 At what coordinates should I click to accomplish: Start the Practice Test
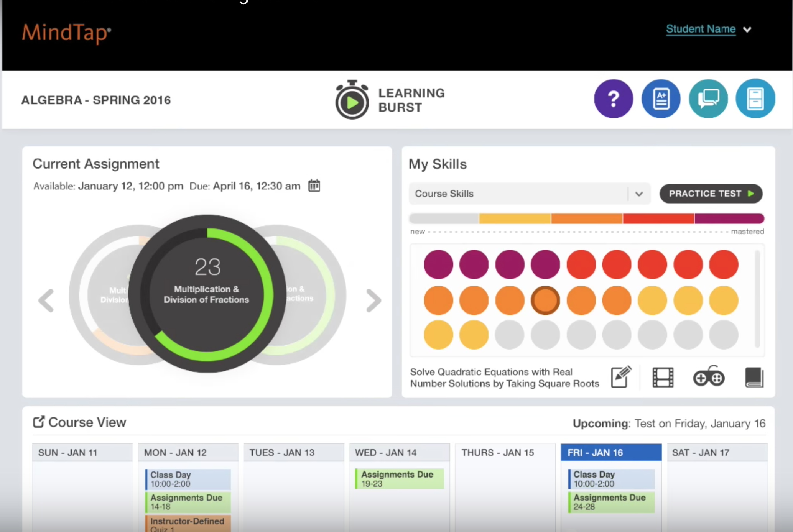[x=711, y=194]
